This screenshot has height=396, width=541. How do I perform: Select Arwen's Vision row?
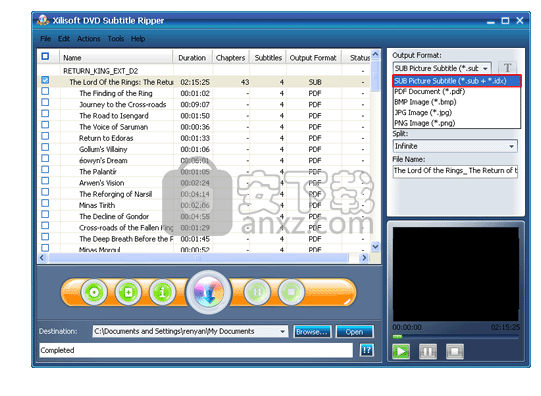point(204,183)
